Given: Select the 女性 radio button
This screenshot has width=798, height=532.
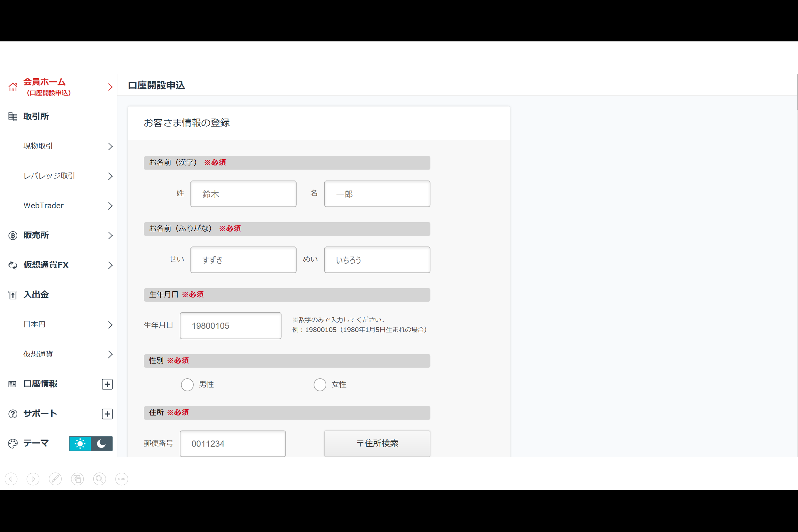Looking at the screenshot, I should 320,385.
